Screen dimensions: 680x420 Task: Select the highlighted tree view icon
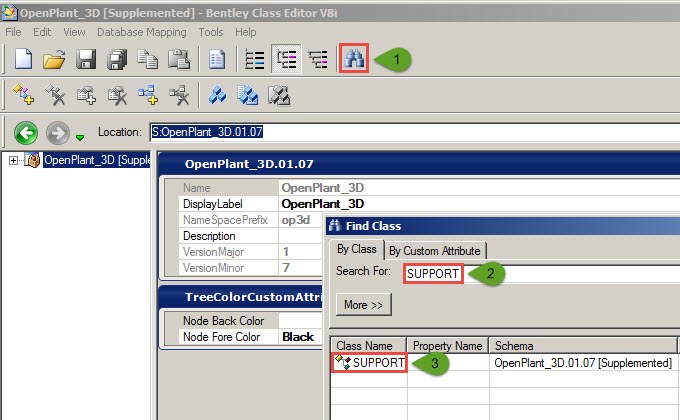(x=286, y=59)
